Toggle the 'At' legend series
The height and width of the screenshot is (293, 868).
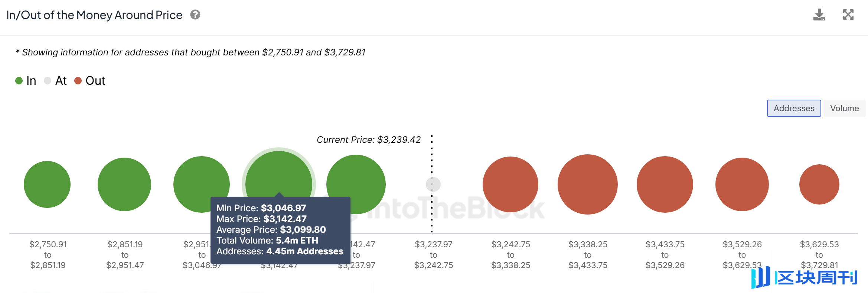[55, 81]
